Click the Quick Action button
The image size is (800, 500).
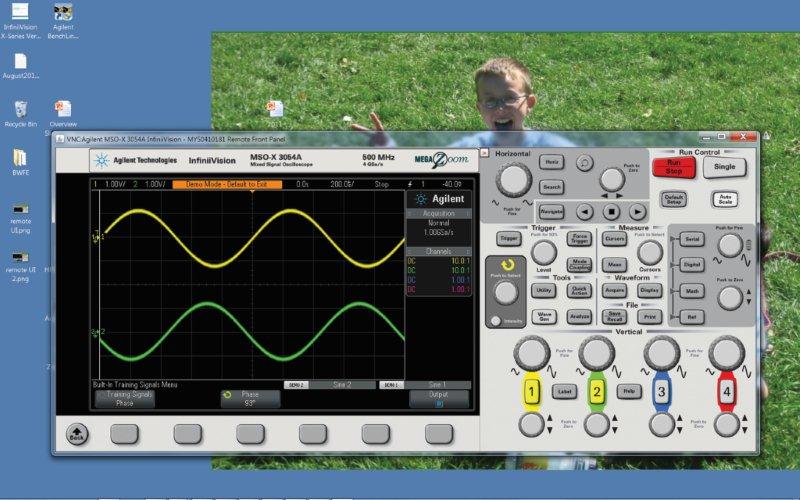580,290
